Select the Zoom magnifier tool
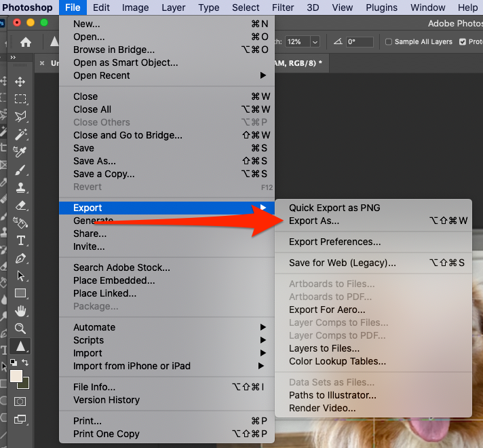This screenshot has height=448, width=483. pyautogui.click(x=20, y=329)
